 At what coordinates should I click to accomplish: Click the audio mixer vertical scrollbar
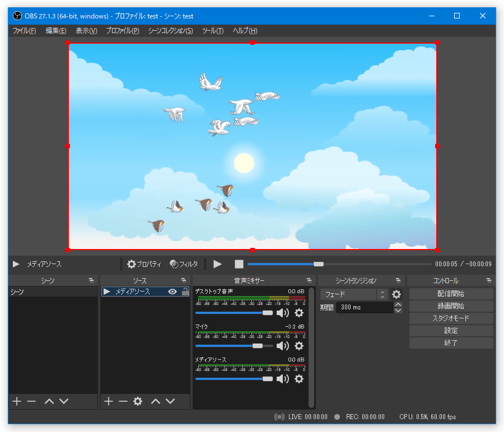click(x=311, y=348)
